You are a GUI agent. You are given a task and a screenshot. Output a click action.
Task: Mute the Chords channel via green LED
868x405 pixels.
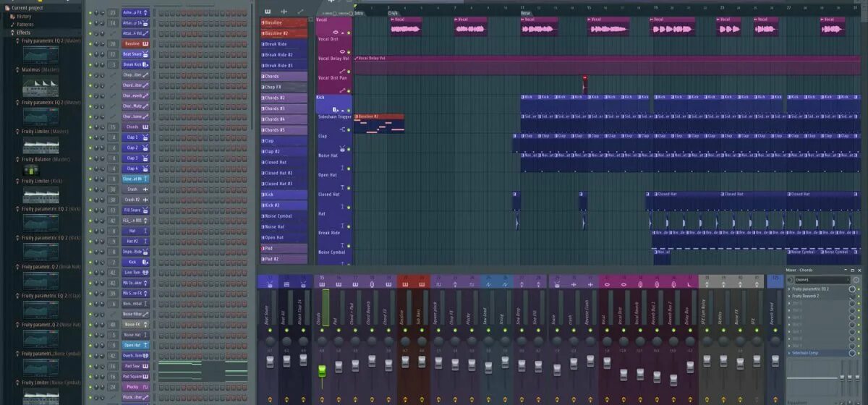point(90,127)
